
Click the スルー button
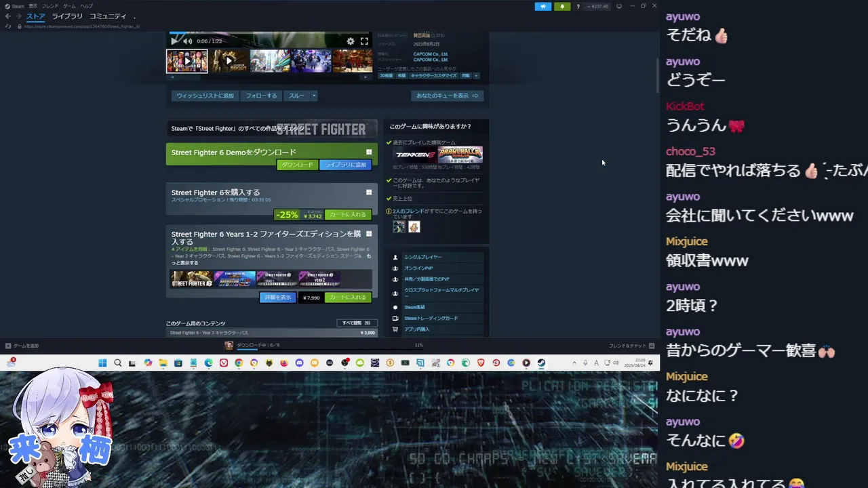296,96
